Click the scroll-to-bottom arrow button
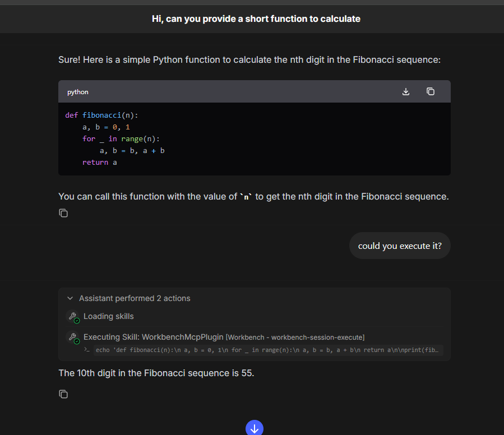Image resolution: width=504 pixels, height=435 pixels. click(254, 427)
